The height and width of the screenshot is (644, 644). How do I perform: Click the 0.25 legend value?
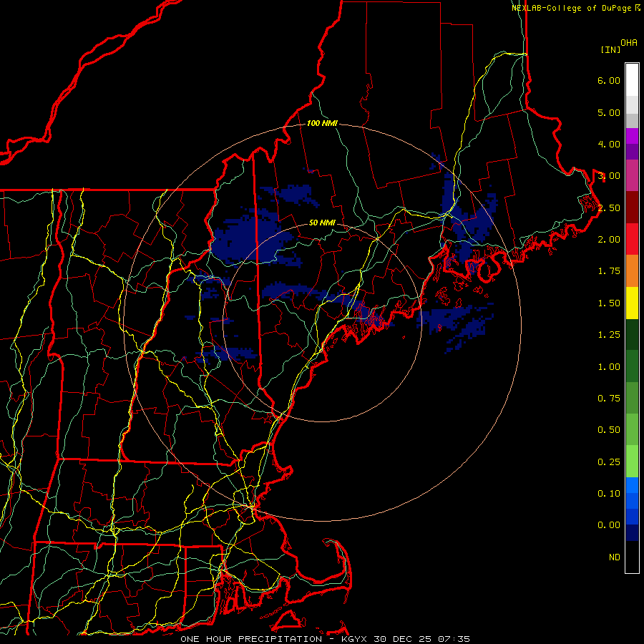click(x=609, y=462)
